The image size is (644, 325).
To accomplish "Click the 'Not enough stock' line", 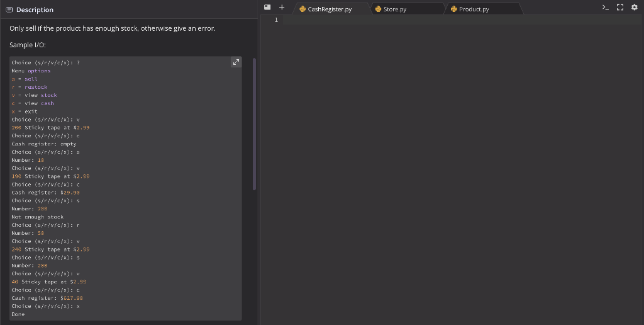I will click(37, 217).
